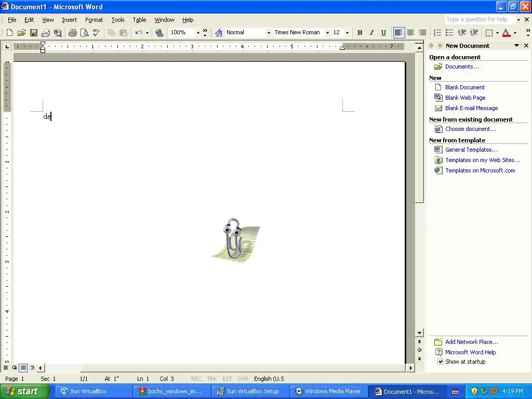The image size is (532, 399).
Task: Apply red font color swatch button
Action: click(x=506, y=33)
